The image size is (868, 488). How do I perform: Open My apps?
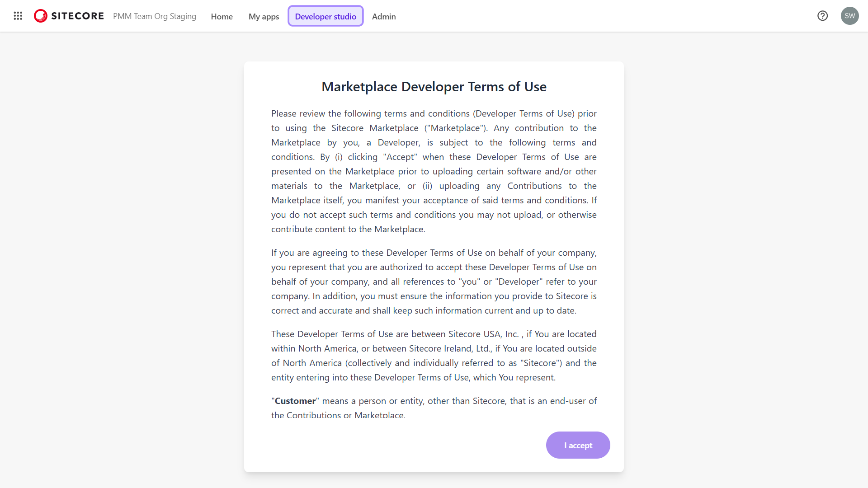264,16
